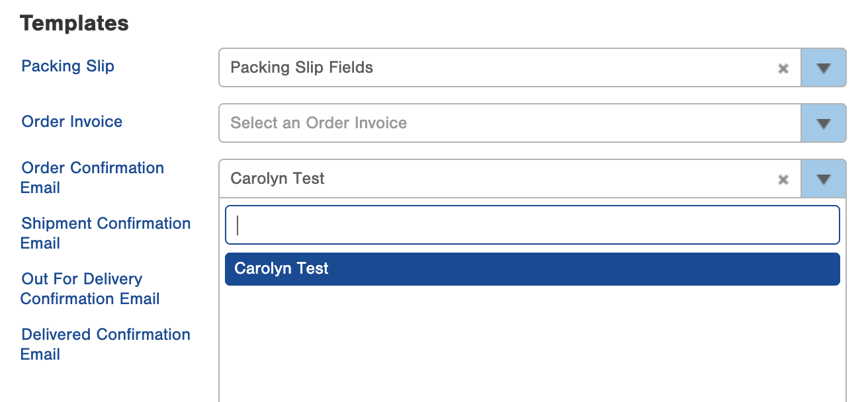Collapse the Order Confirmation Email dropdown arrow

[x=823, y=179]
